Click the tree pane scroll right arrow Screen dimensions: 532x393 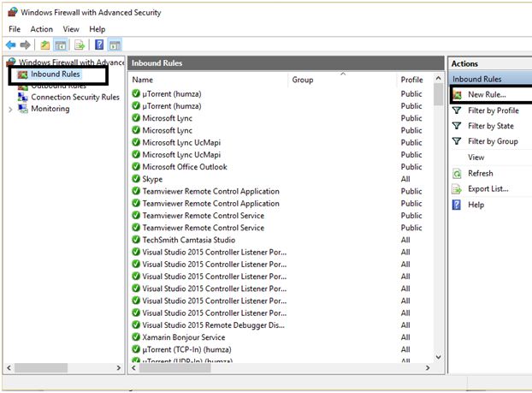[118, 368]
